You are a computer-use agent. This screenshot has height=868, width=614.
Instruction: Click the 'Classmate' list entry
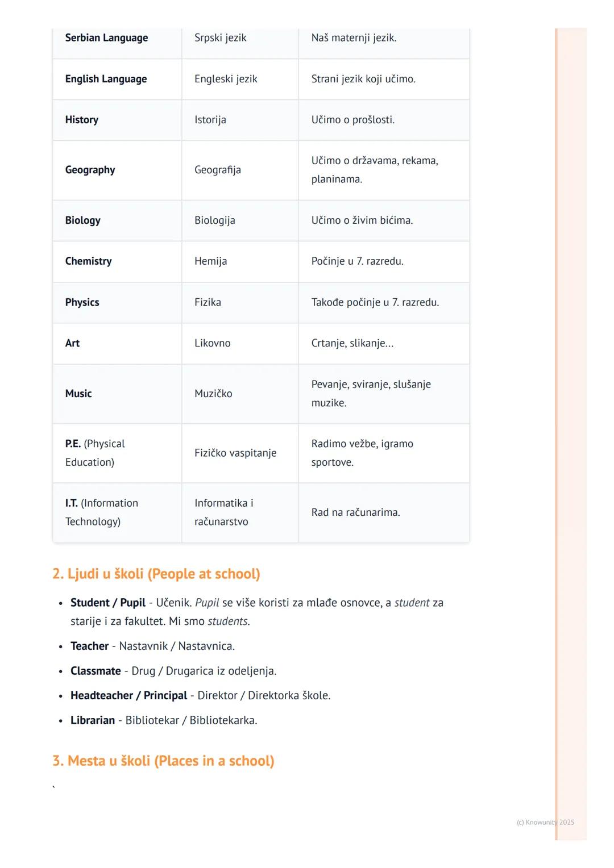coord(96,671)
